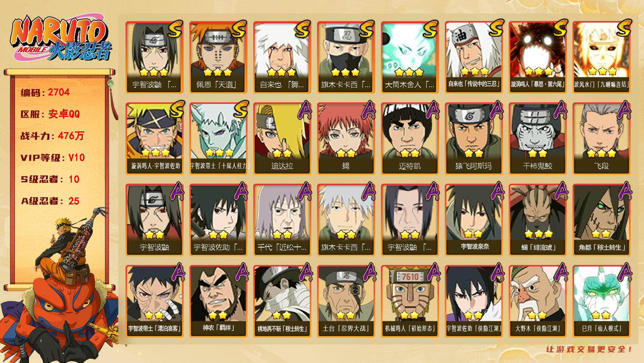The image size is (644, 363).
Task: Open the 角都「秽土转生」 card
Action: coord(601,220)
